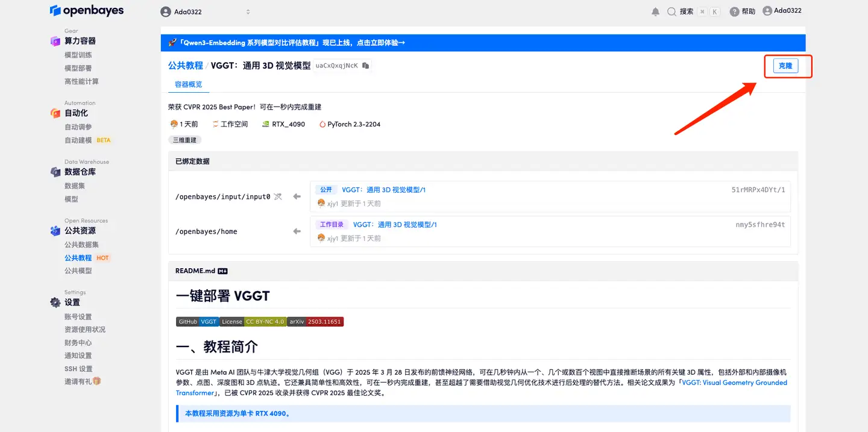
Task: Click the search magnifier icon
Action: click(671, 11)
